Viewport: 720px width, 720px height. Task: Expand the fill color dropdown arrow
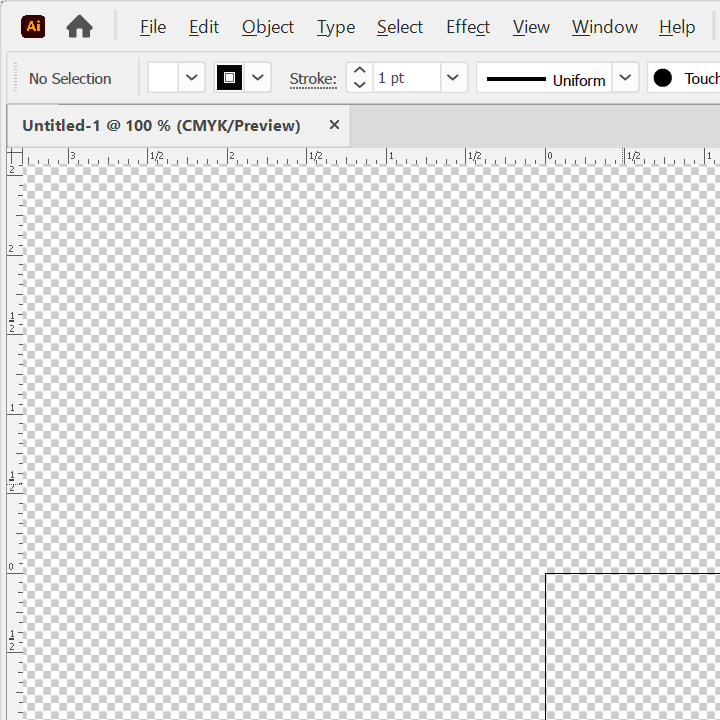191,78
